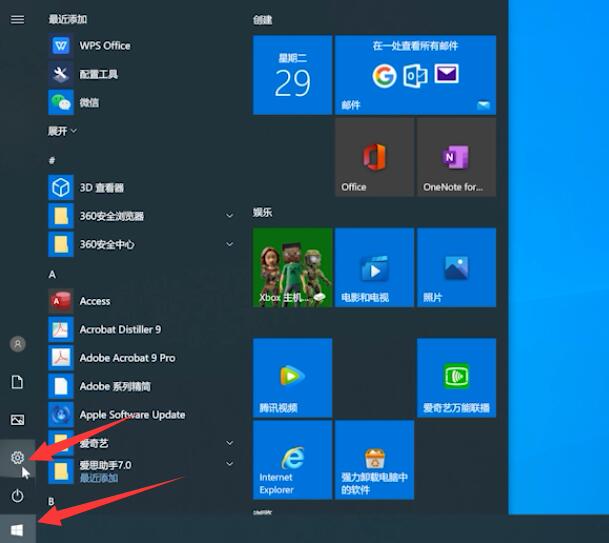Click the 娱乐 group heading

tap(263, 212)
